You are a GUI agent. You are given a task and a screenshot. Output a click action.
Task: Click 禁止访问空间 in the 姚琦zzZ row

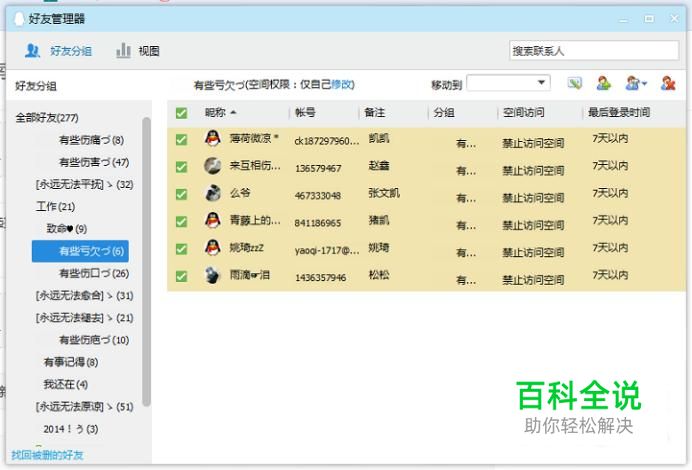click(533, 252)
